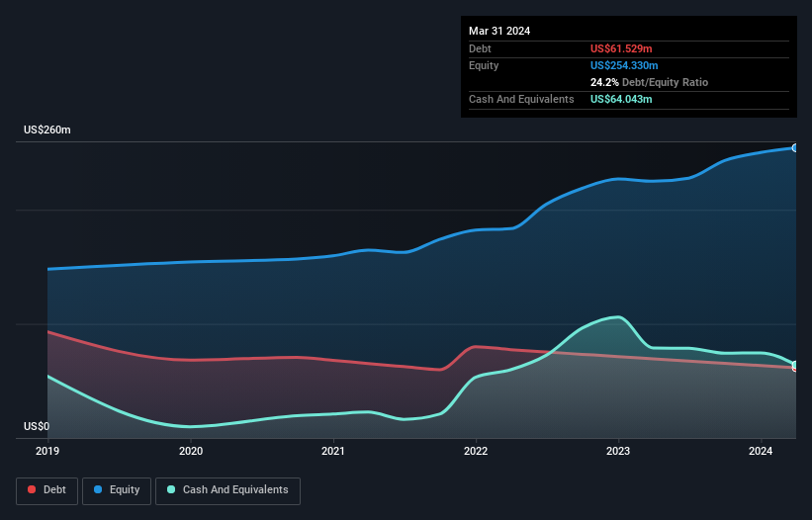Screen dimensions: 812x520
Task: Click the Debt label in tooltip
Action: click(480, 48)
